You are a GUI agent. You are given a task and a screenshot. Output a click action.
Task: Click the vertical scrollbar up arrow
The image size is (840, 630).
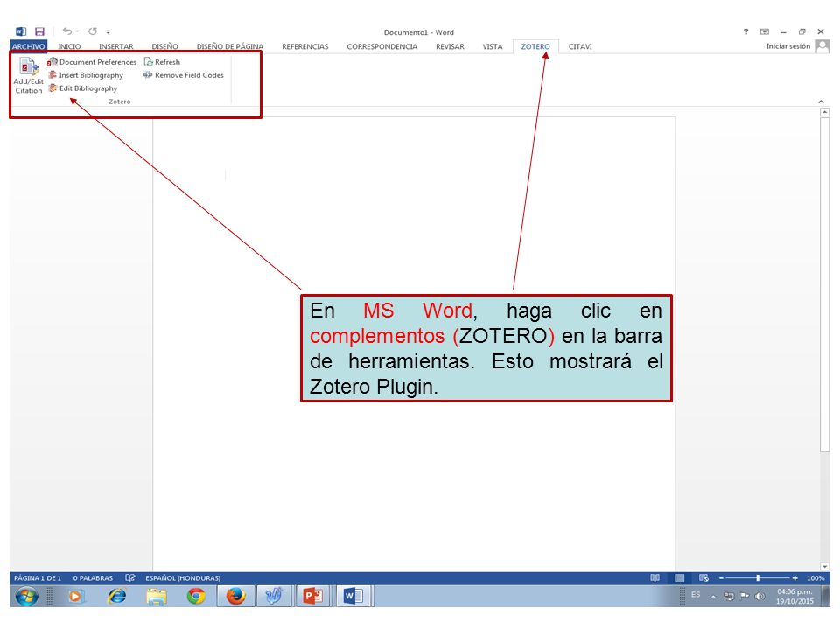click(825, 112)
